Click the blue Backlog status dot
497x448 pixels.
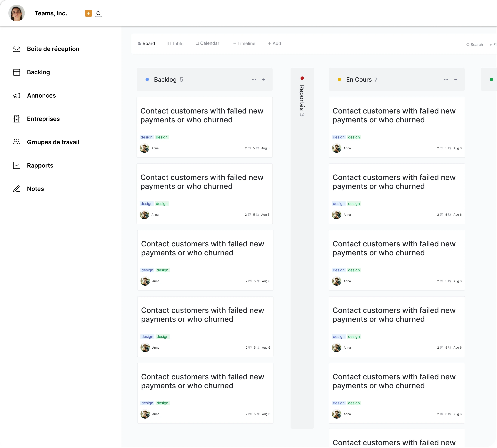pos(147,79)
